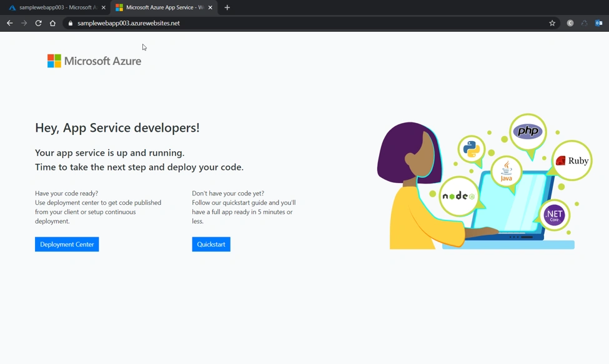Close the Microsoft Azure App Service tab

[x=210, y=7]
